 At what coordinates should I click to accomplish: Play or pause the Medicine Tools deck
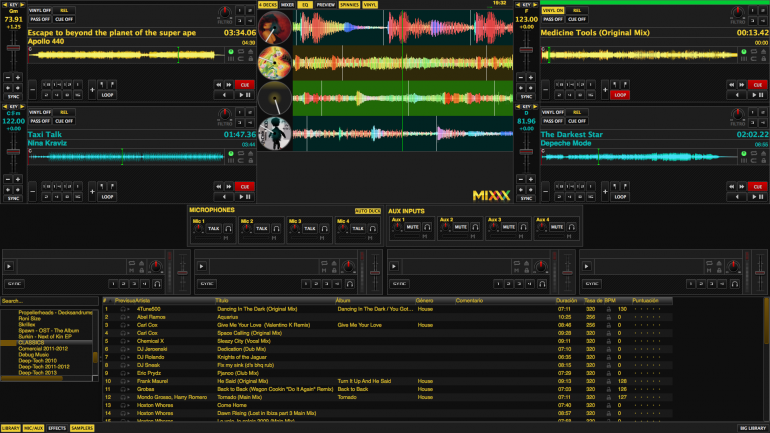[x=757, y=95]
